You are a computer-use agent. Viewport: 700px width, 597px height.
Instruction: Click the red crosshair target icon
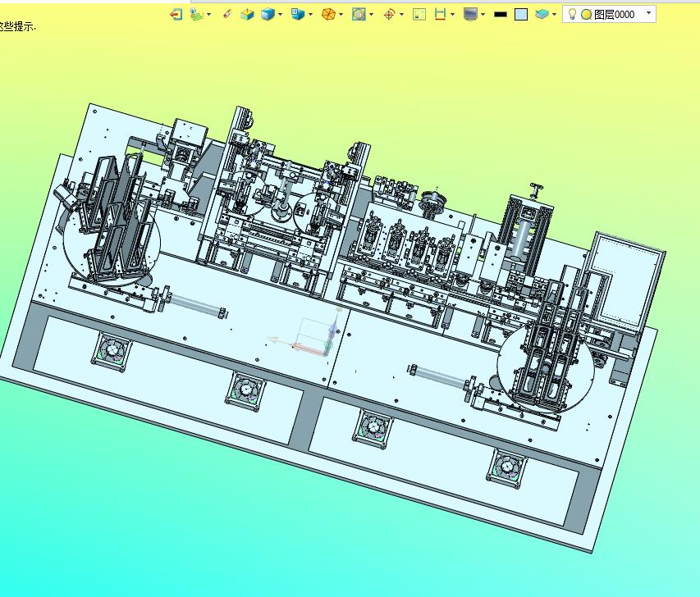389,14
